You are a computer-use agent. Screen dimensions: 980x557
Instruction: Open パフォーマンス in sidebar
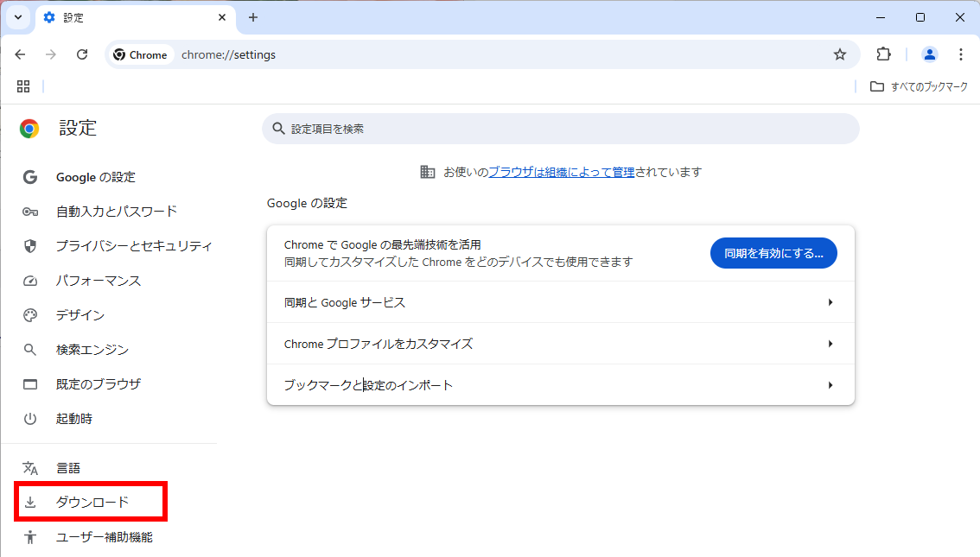coord(99,281)
